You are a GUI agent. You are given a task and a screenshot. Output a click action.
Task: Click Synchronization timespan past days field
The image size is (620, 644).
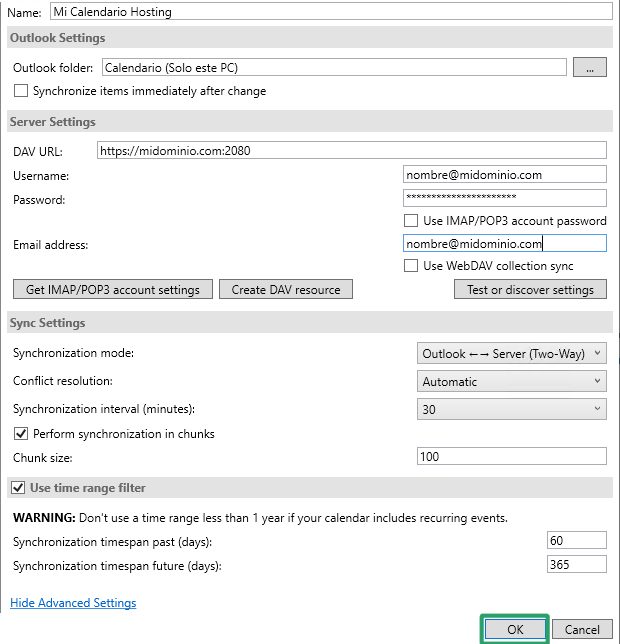click(x=576, y=541)
